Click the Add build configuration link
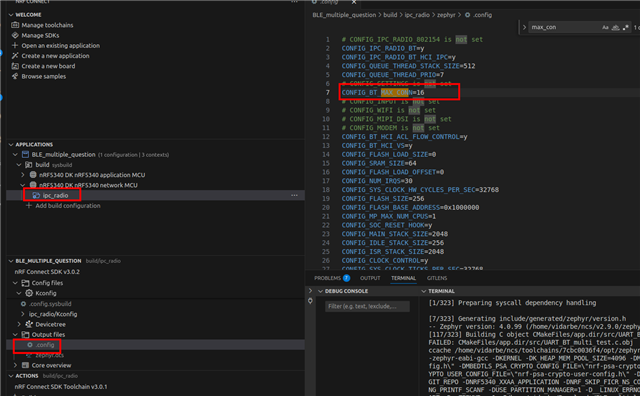Image resolution: width=640 pixels, height=396 pixels. click(68, 206)
